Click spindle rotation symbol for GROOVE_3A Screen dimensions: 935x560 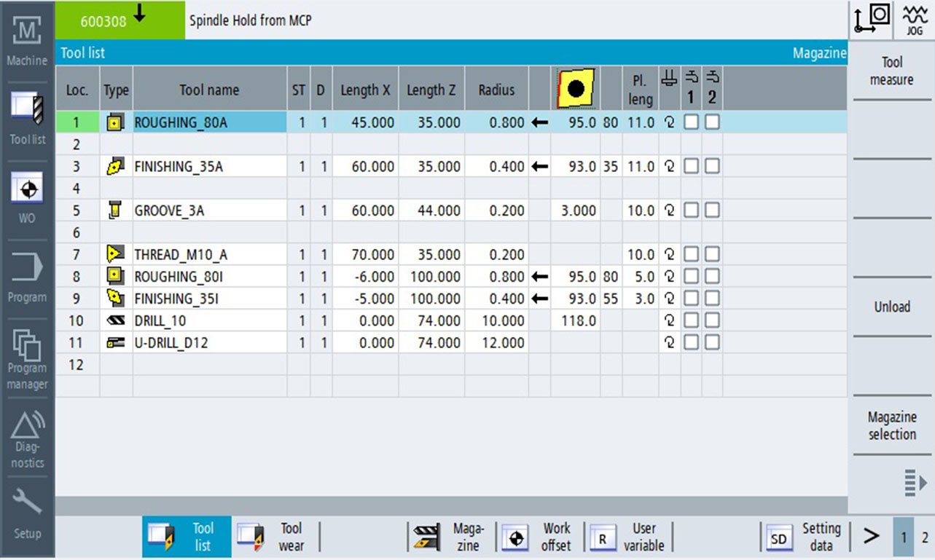(670, 210)
